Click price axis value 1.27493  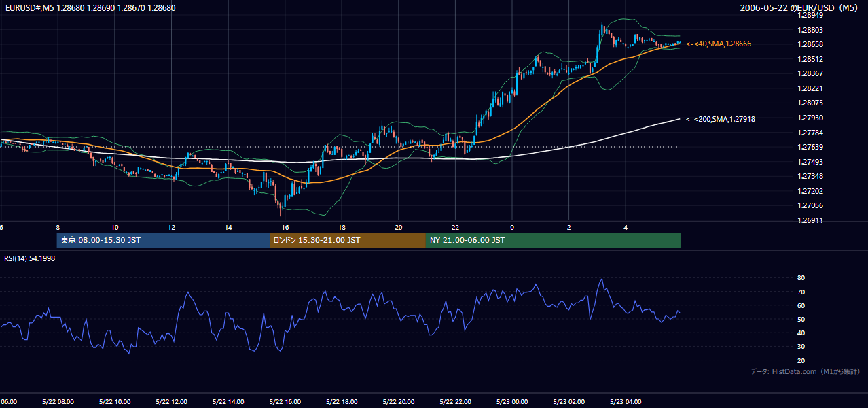[x=810, y=162]
